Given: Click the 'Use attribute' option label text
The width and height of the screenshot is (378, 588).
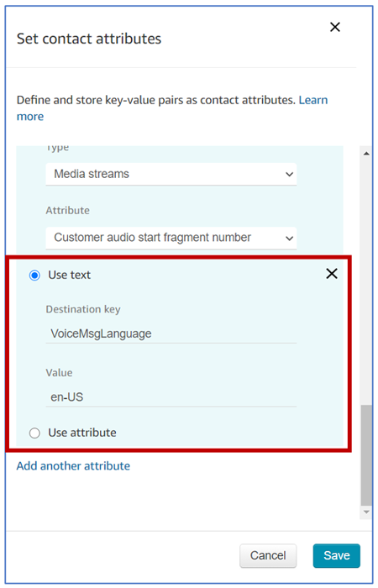Looking at the screenshot, I should [x=82, y=433].
